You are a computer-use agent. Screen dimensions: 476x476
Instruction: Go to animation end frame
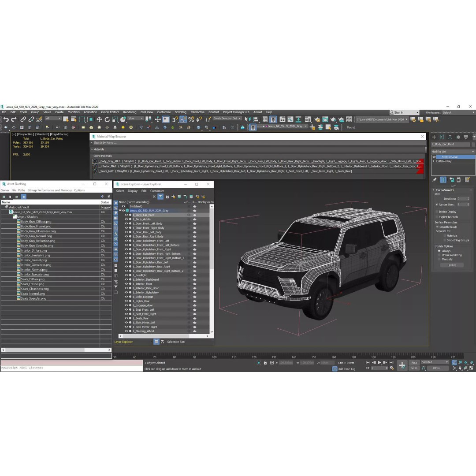coord(391,362)
